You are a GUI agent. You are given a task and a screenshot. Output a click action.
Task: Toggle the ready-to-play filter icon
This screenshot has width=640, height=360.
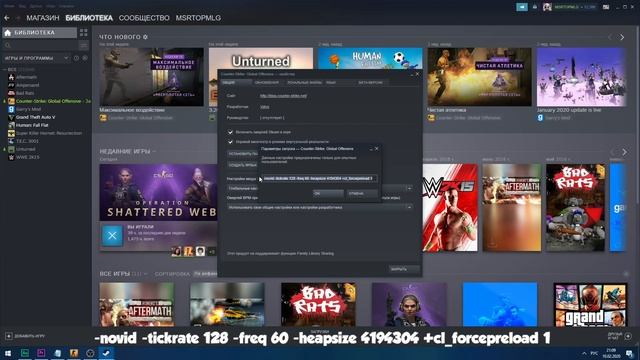click(x=85, y=58)
